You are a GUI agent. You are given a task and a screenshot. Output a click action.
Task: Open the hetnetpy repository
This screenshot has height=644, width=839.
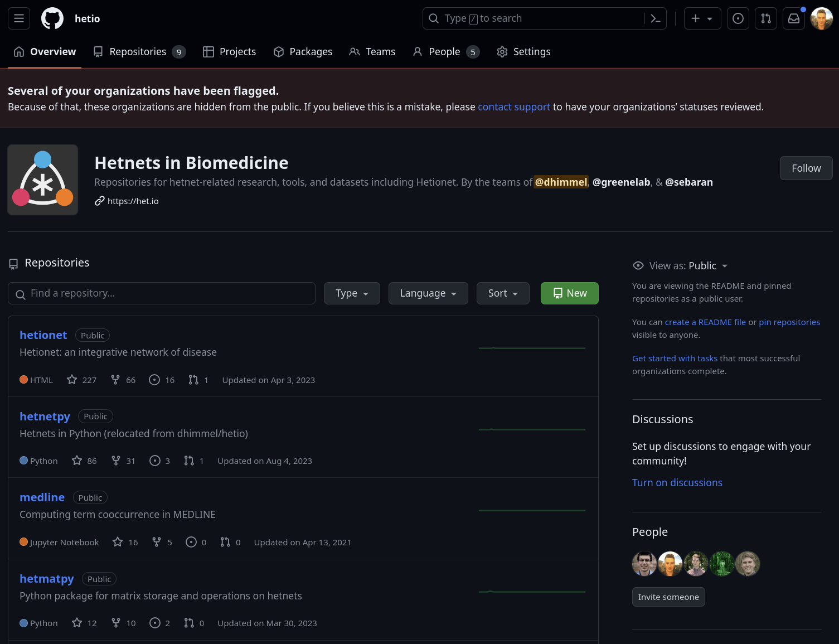coord(45,417)
